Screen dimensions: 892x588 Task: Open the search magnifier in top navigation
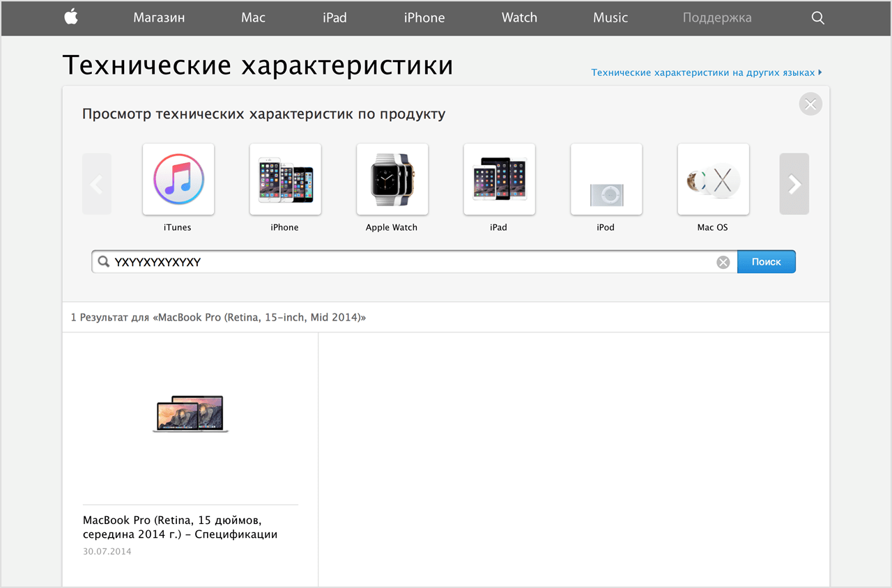coord(818,18)
